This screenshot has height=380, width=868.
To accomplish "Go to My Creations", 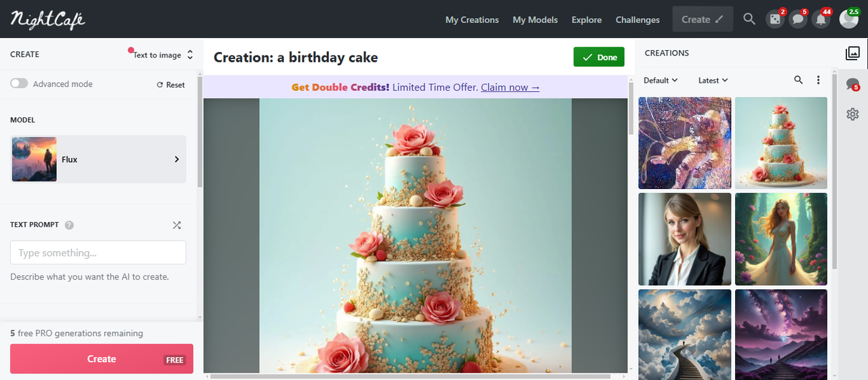I will (472, 20).
